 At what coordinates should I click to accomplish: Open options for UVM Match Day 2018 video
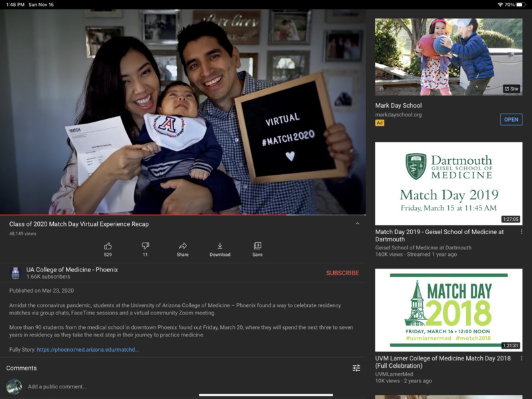click(x=521, y=358)
